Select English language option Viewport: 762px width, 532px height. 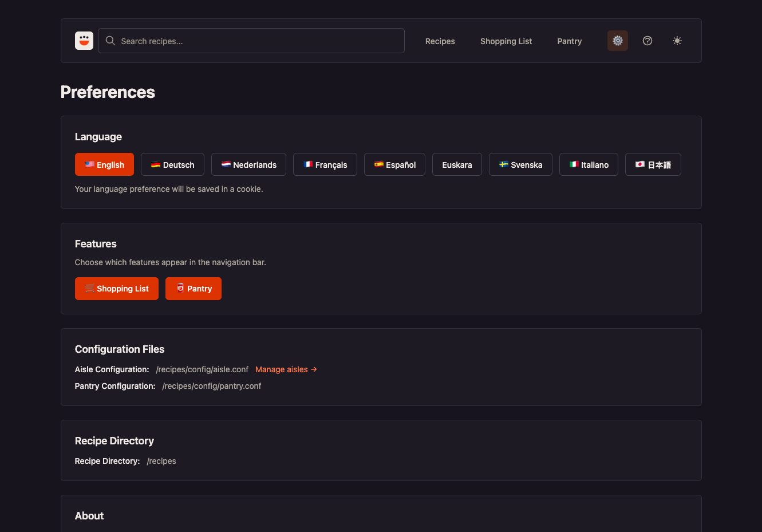coord(104,164)
